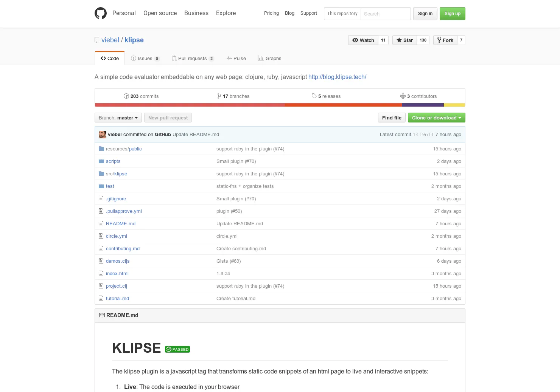Click the tutorial.md file icon
The image size is (560, 392).
(x=101, y=298)
